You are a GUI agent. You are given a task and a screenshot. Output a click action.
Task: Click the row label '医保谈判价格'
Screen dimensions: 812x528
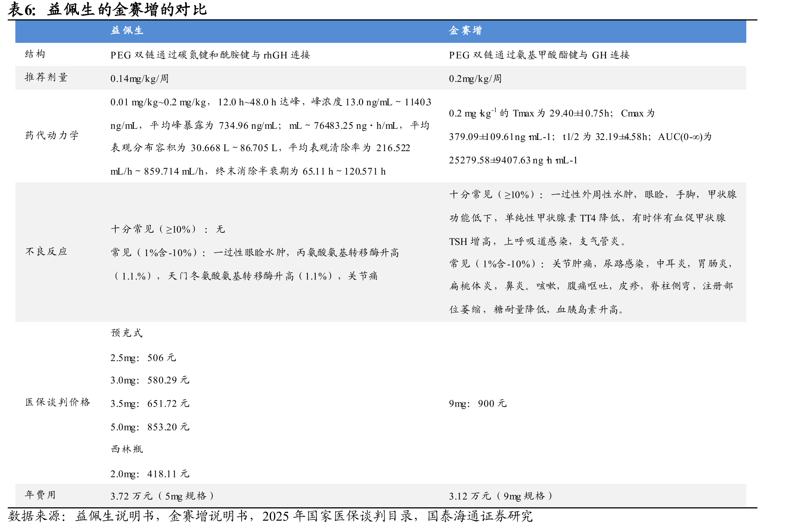pyautogui.click(x=57, y=402)
